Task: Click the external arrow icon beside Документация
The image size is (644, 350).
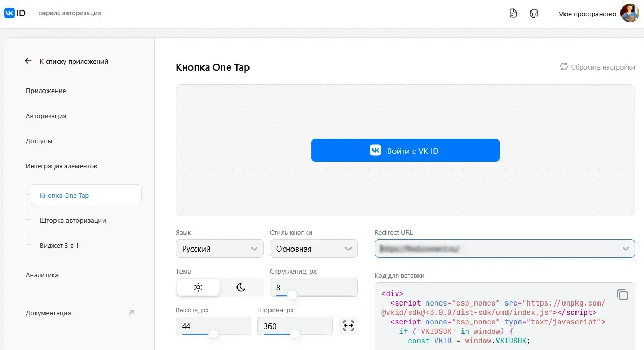Action: 131,312
